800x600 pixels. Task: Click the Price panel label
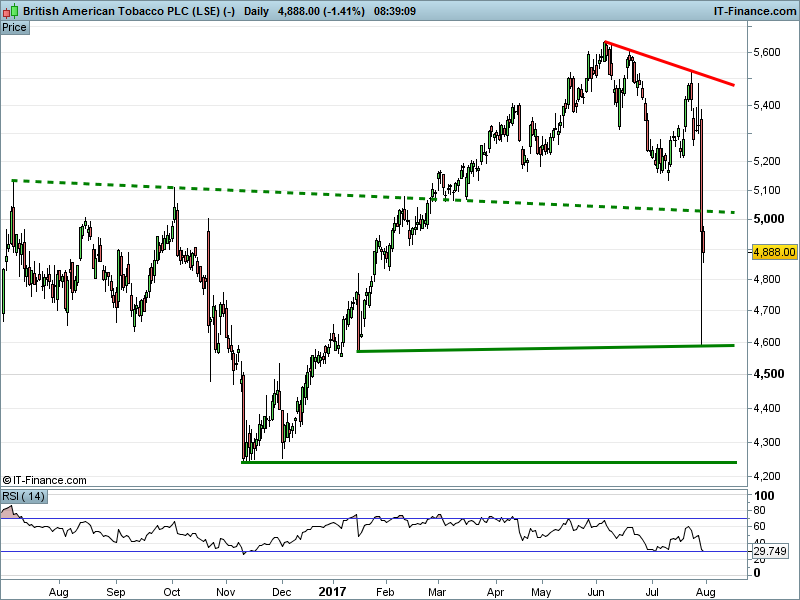point(14,28)
